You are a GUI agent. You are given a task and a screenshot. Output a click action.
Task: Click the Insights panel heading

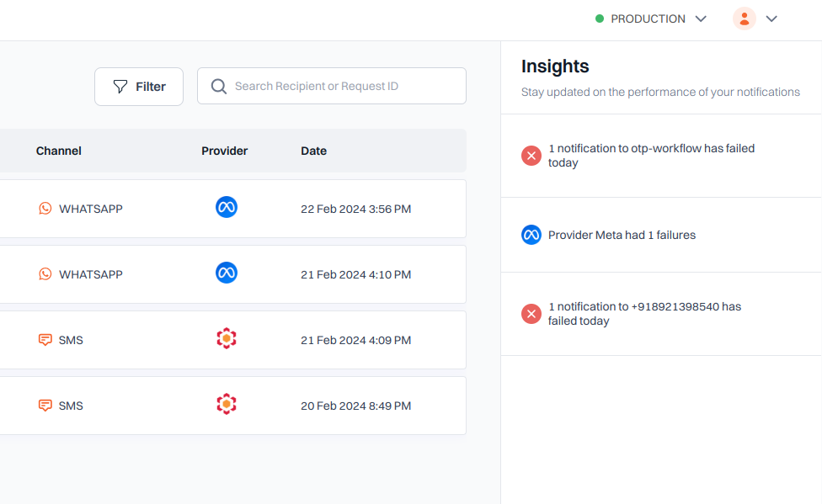(555, 66)
